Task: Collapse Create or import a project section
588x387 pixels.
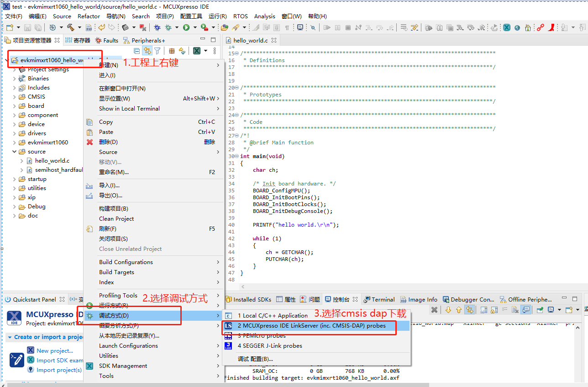Action: coord(10,337)
